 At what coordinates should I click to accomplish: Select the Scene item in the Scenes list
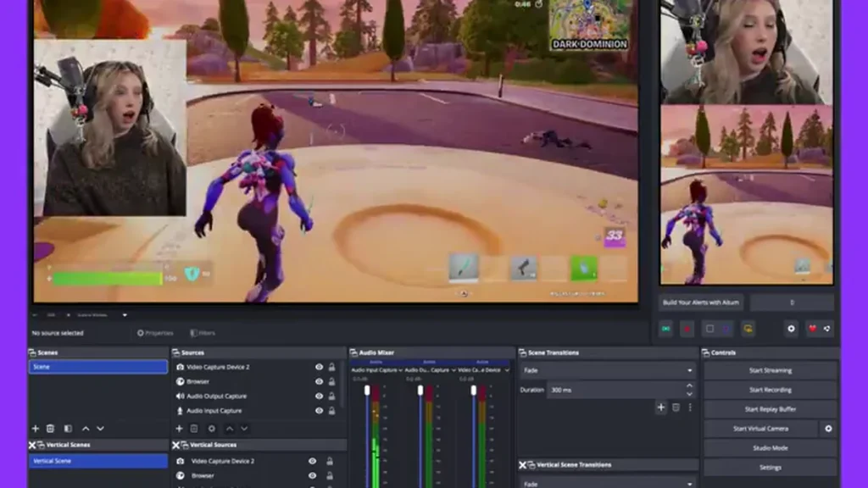pos(98,367)
